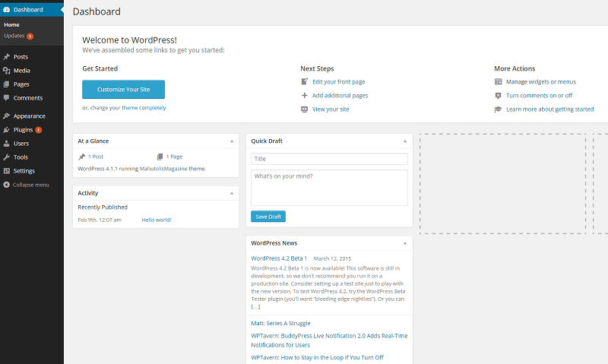
Task: Click the graduation cap learn-more icon
Action: tap(499, 109)
